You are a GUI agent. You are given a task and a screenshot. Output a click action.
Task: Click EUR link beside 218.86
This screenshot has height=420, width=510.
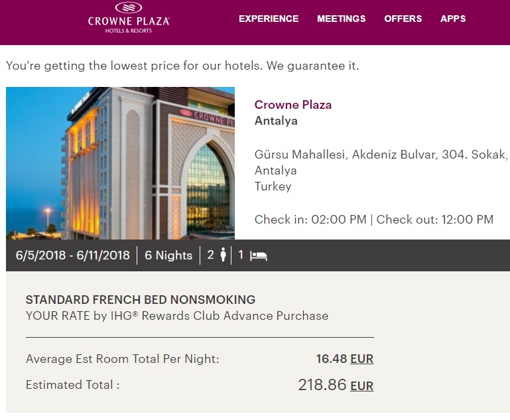[x=361, y=385]
